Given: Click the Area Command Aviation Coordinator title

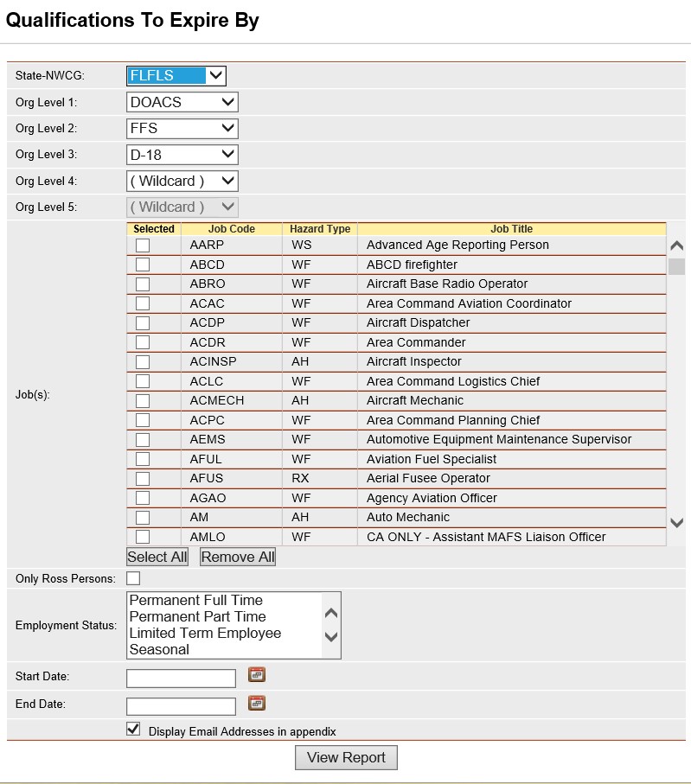Looking at the screenshot, I should 469,303.
